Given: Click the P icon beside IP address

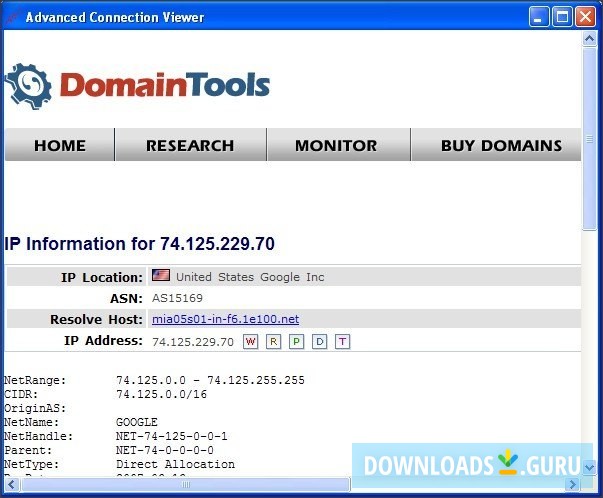Looking at the screenshot, I should pyautogui.click(x=297, y=341).
